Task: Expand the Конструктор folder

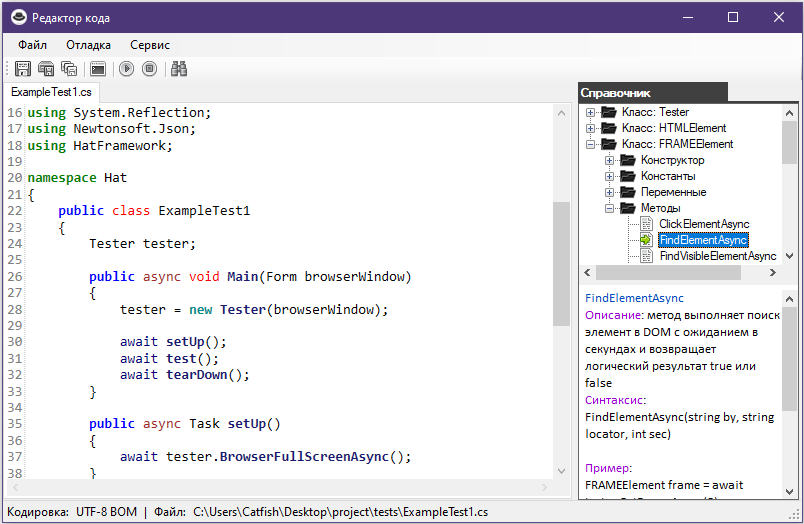Action: (610, 160)
